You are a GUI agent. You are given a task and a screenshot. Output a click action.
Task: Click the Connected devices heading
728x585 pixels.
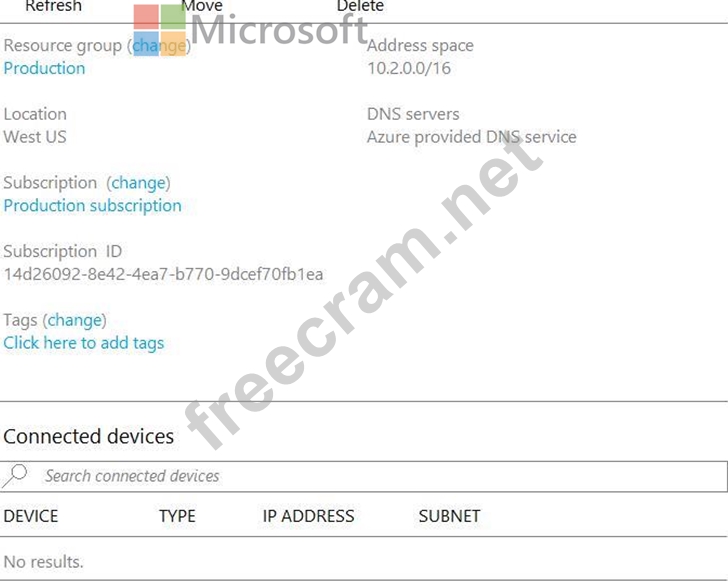pyautogui.click(x=89, y=436)
